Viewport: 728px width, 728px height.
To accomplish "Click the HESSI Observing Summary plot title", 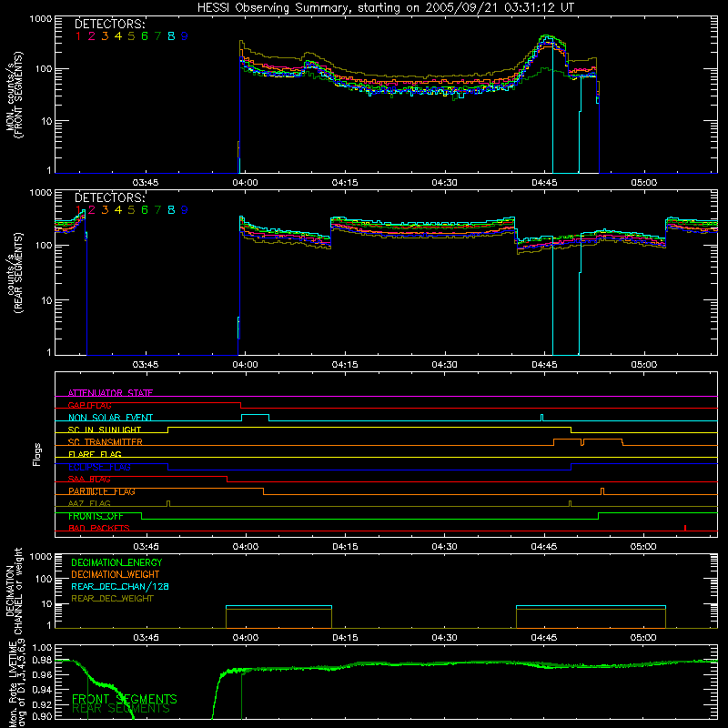I will point(385,7).
